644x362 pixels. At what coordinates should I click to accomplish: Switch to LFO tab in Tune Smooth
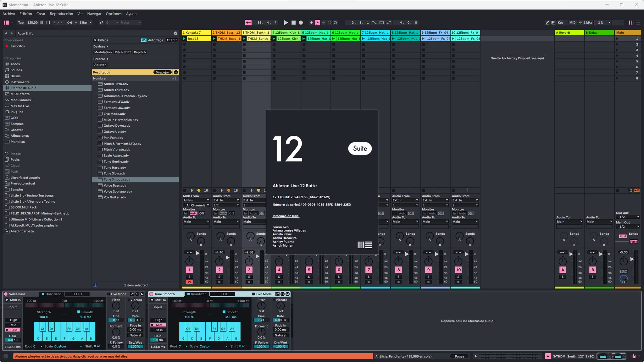222,294
